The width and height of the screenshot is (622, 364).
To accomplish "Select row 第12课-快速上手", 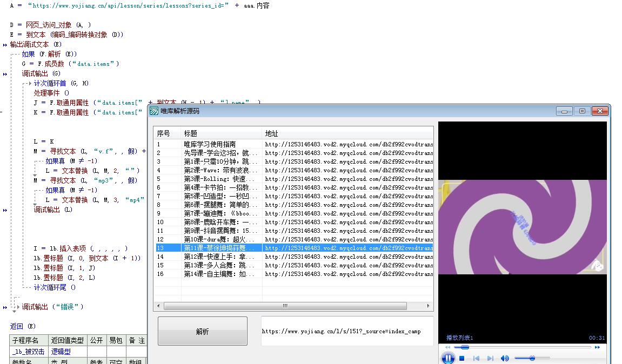I will pyautogui.click(x=293, y=257).
